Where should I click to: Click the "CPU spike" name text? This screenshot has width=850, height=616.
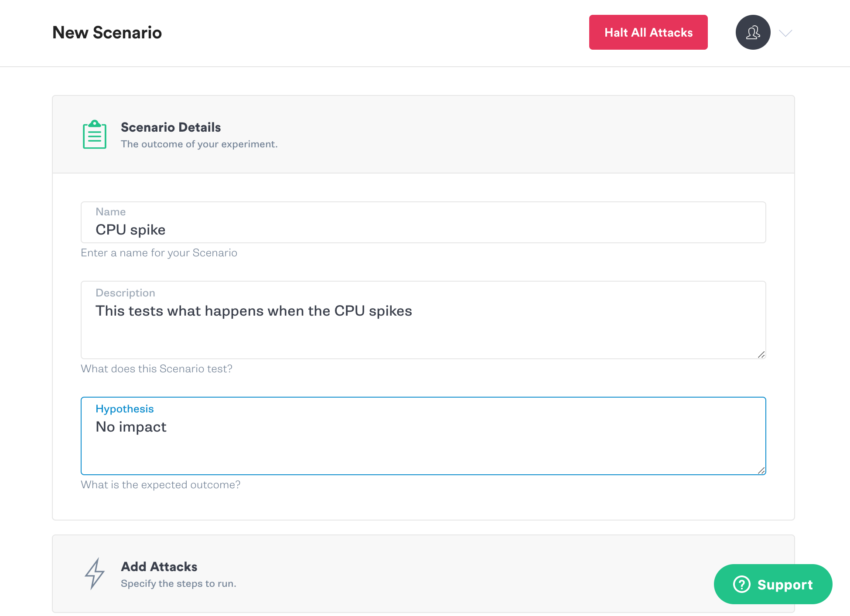tap(130, 230)
